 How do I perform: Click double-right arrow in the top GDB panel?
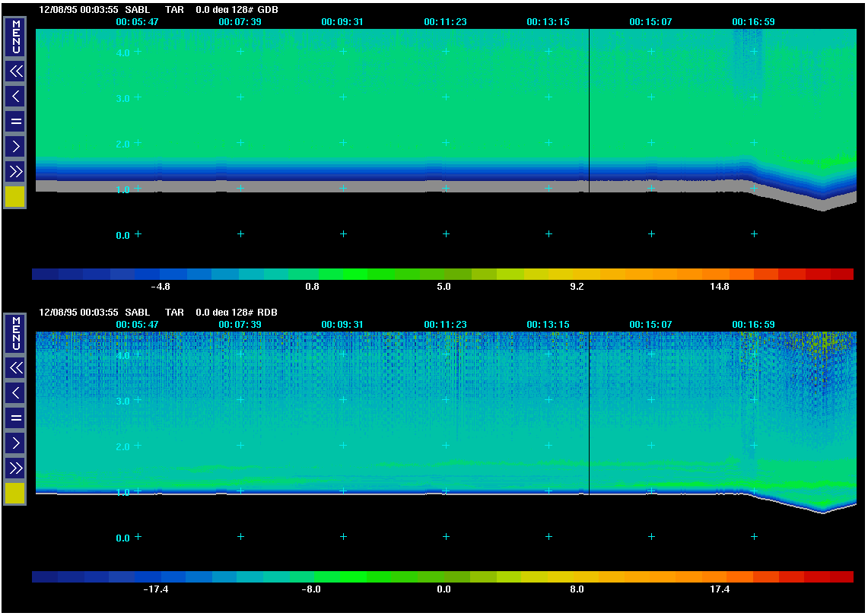click(x=15, y=171)
